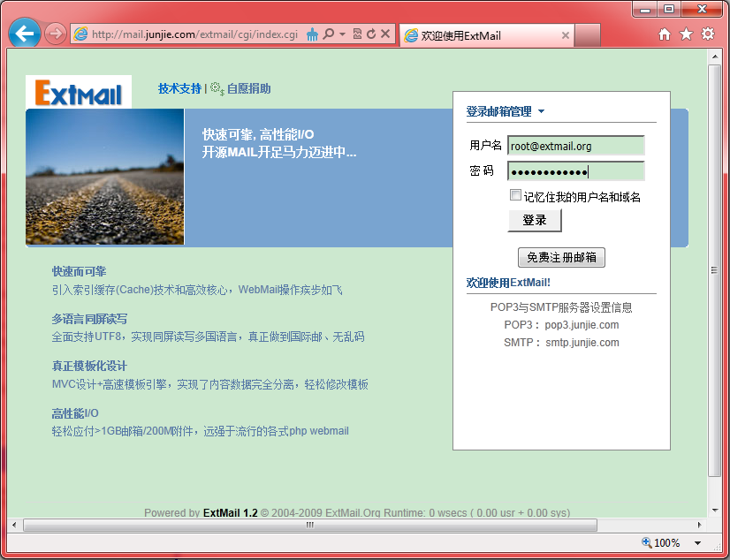Click the horizontal scrollbar thumb
Viewport: 730px width, 560px height.
(310, 526)
